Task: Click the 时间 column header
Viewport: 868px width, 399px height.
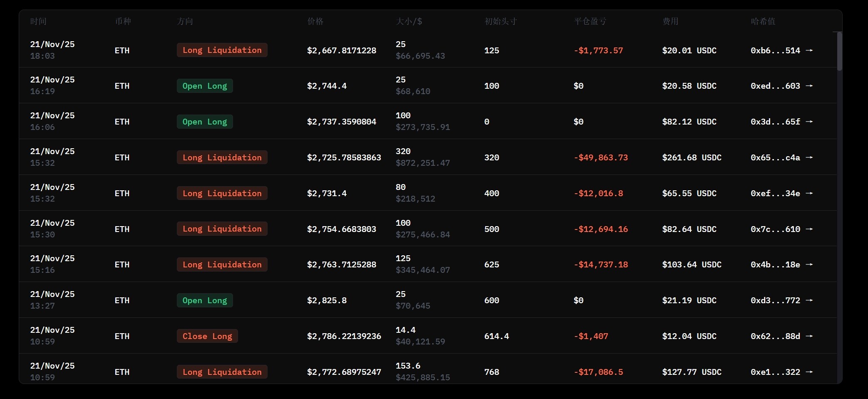Action: click(38, 21)
